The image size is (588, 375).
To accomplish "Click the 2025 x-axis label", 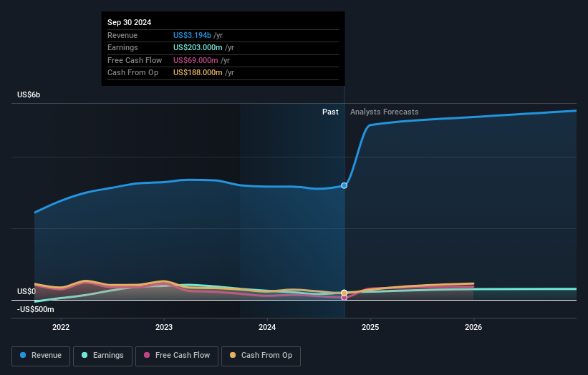I will pos(370,327).
